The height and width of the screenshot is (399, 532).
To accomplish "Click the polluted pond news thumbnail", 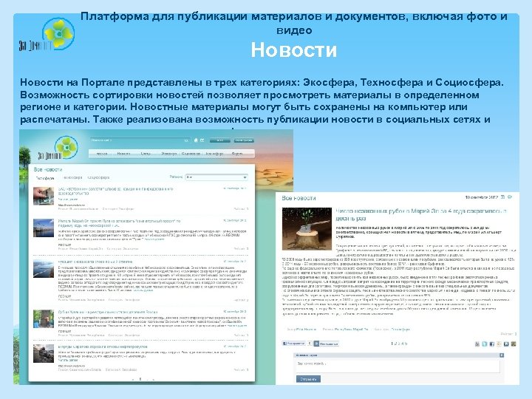I will click(44, 353).
